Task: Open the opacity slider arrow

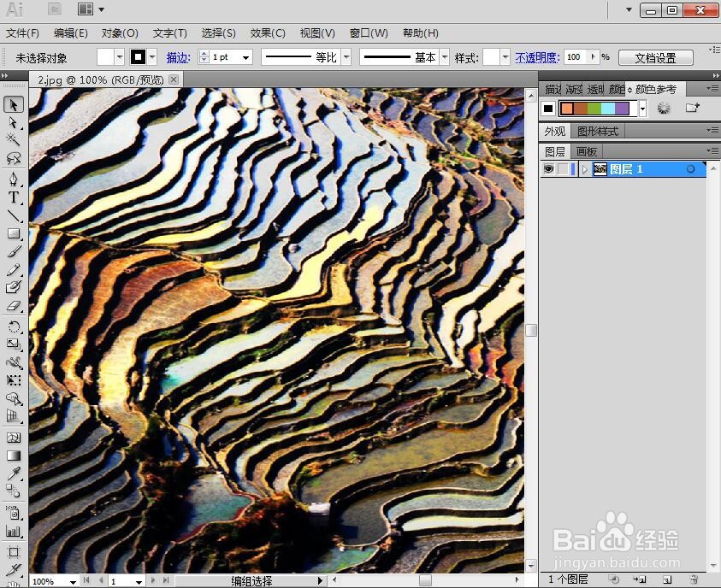Action: click(x=594, y=57)
